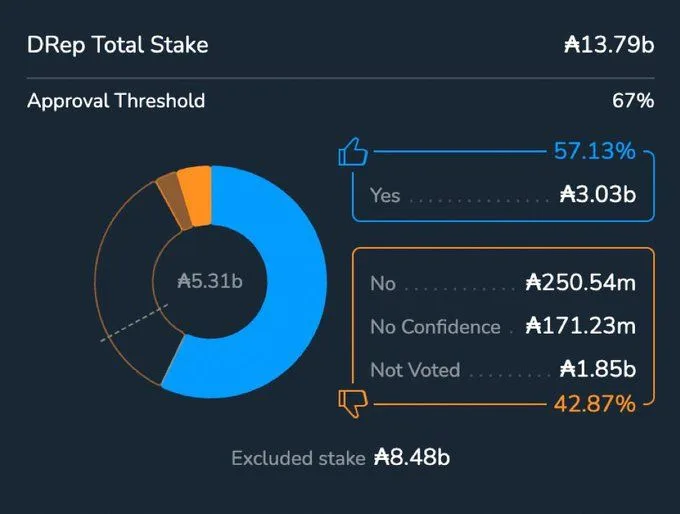Select the Yes ₳3.03b row
This screenshot has height=514, width=680.
(502, 194)
